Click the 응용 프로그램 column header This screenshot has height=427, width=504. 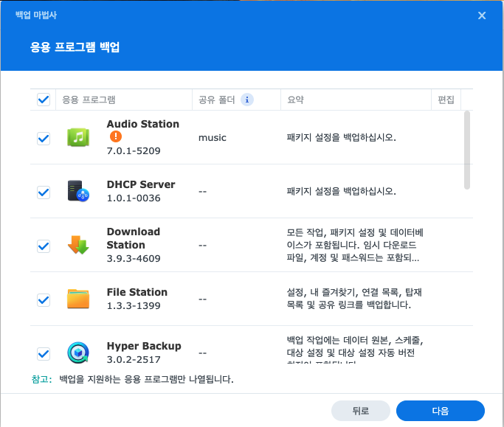pyautogui.click(x=124, y=100)
